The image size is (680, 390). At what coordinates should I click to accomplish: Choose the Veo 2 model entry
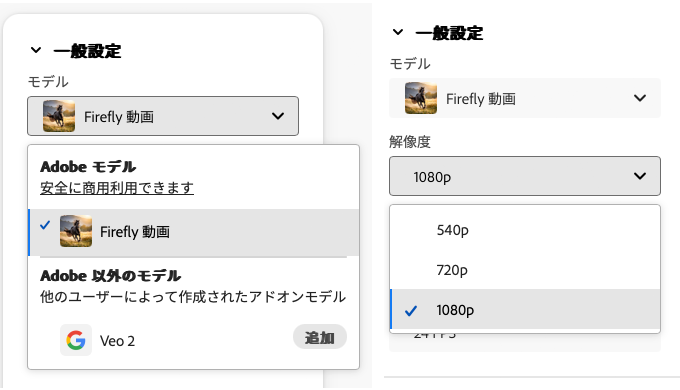tap(194, 341)
